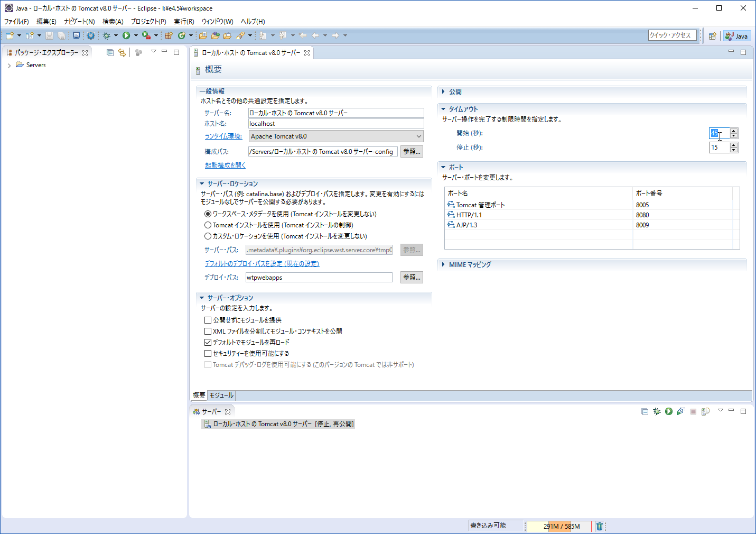Image resolution: width=756 pixels, height=534 pixels.
Task: Expand the MIME マッピング section
Action: [443, 264]
